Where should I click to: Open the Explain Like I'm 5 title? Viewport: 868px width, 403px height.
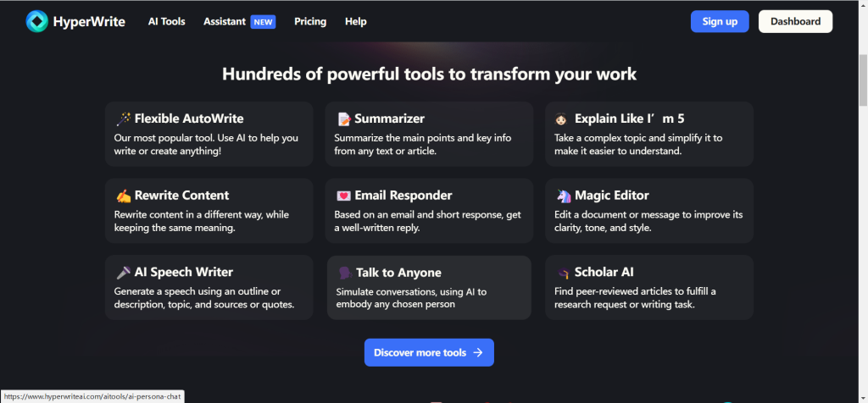(630, 119)
